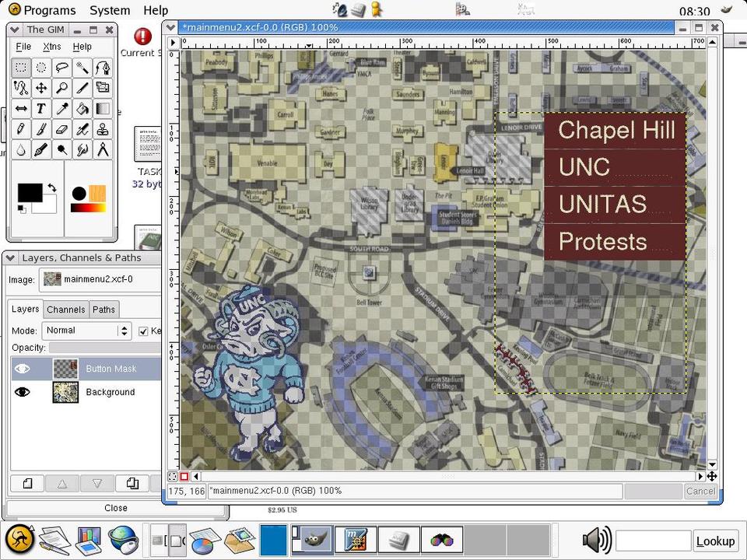Select the Text tool in toolbox

tap(41, 109)
